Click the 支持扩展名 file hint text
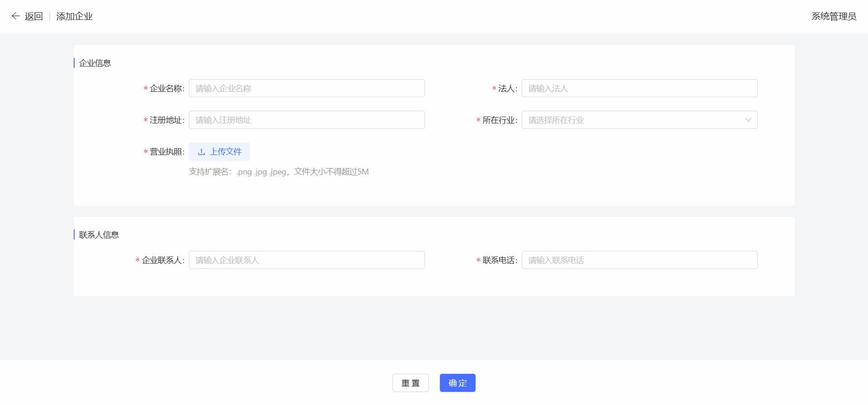Viewport: 868px width, 405px height. tap(278, 172)
